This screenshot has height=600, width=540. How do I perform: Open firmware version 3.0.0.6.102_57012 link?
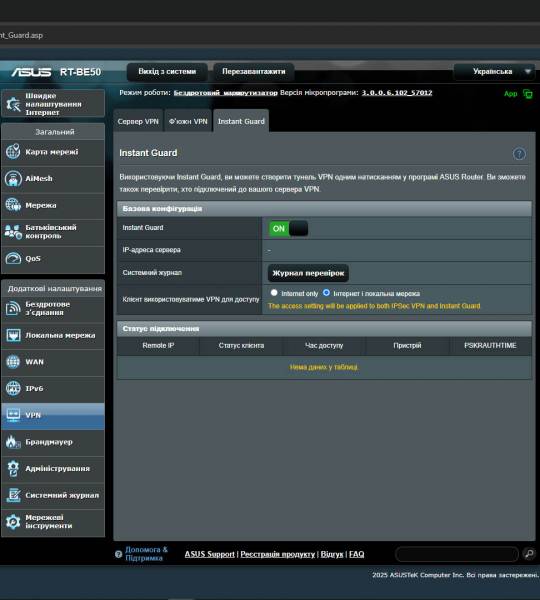(397, 93)
